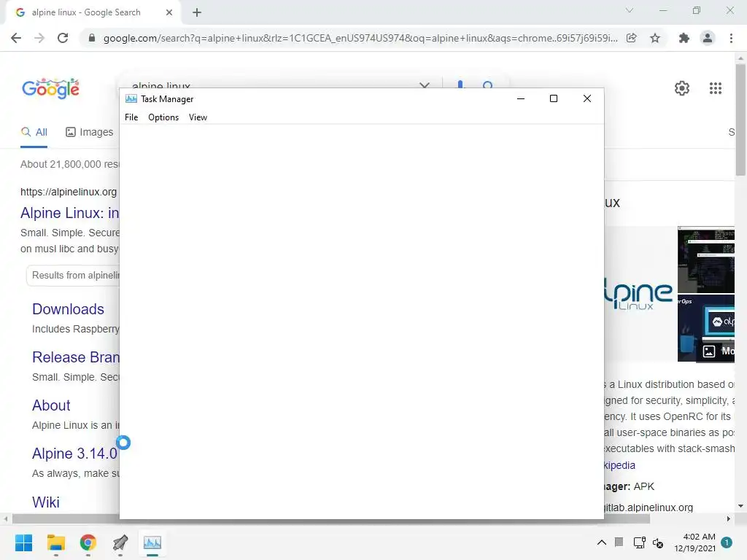Select the alpine linux - Google Search tab
This screenshot has width=747, height=560.
click(x=93, y=12)
